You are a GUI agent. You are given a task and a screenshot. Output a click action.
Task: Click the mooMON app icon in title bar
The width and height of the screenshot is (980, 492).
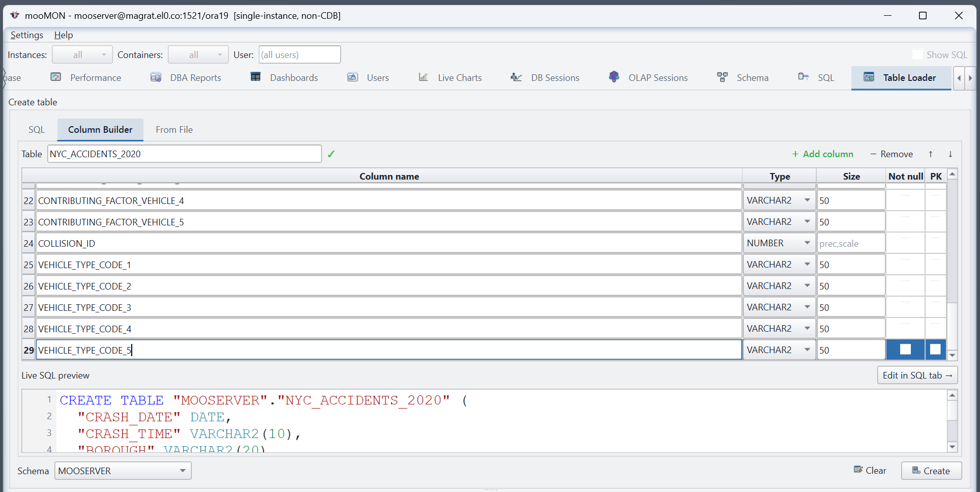point(15,15)
